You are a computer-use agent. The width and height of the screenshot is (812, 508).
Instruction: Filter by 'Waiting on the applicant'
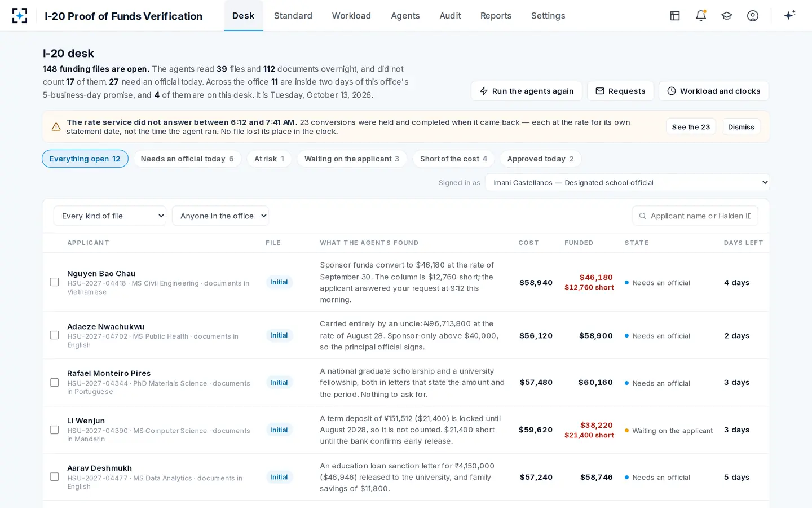point(352,159)
